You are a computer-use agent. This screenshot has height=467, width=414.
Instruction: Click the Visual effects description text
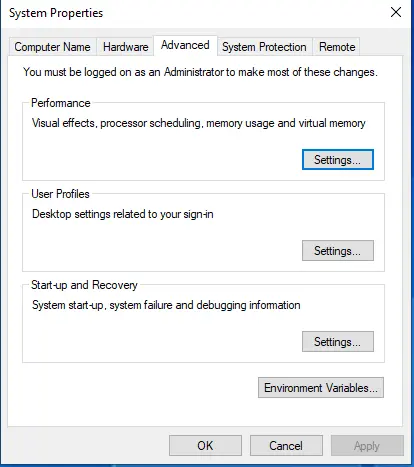tap(199, 123)
